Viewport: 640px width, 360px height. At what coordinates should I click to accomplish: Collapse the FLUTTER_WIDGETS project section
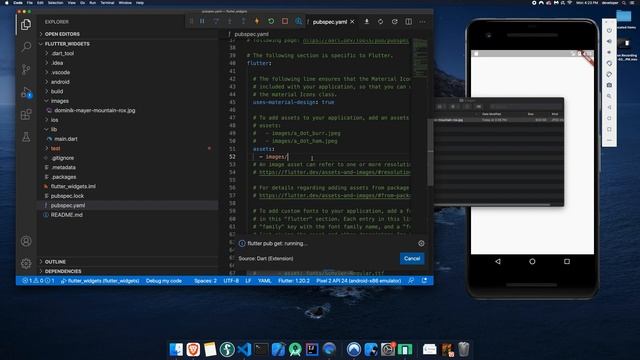[67, 44]
